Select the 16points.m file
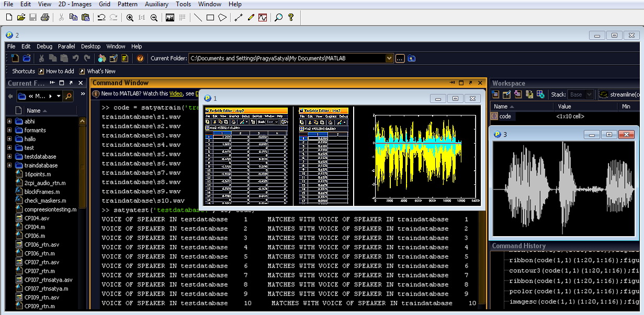Image resolution: width=644 pixels, height=315 pixels. pos(33,174)
